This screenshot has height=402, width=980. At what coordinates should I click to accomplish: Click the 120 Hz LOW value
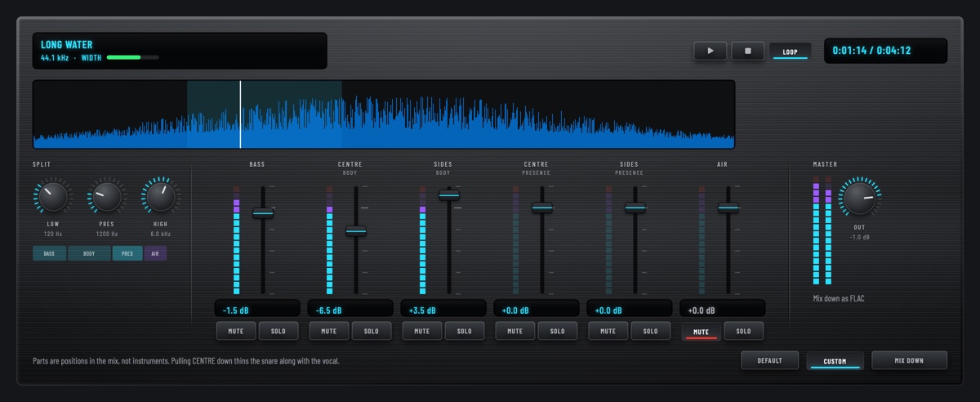click(52, 234)
